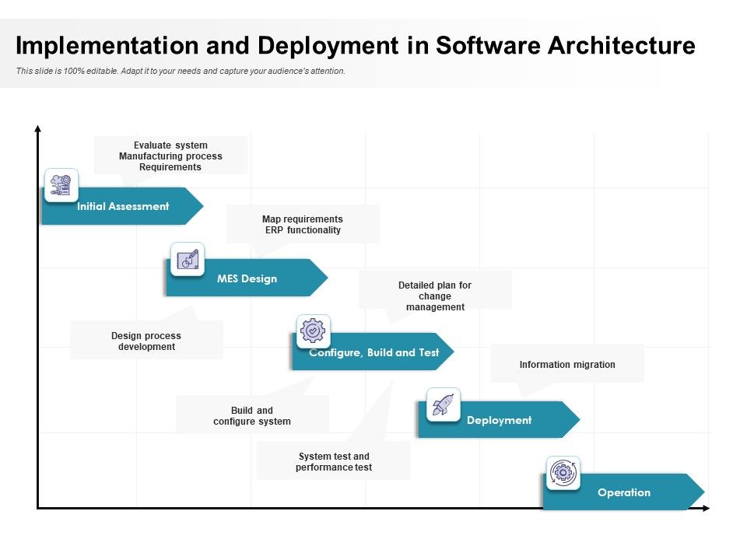Click the Operation rotating gear icon
This screenshot has height=560, width=747.
pos(563,473)
